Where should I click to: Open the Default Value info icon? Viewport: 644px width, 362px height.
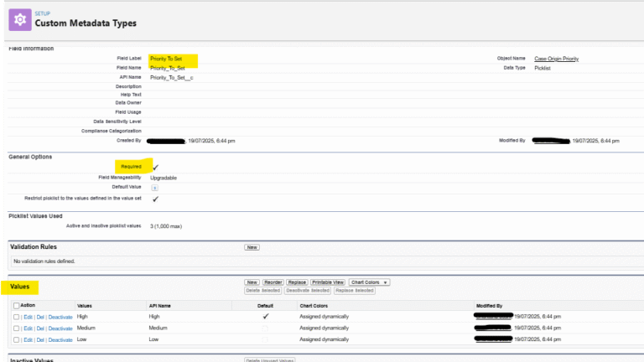[154, 188]
